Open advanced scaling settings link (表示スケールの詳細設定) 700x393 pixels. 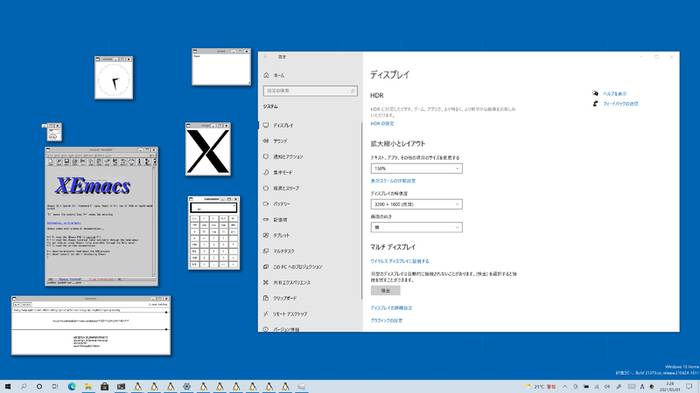pos(393,181)
